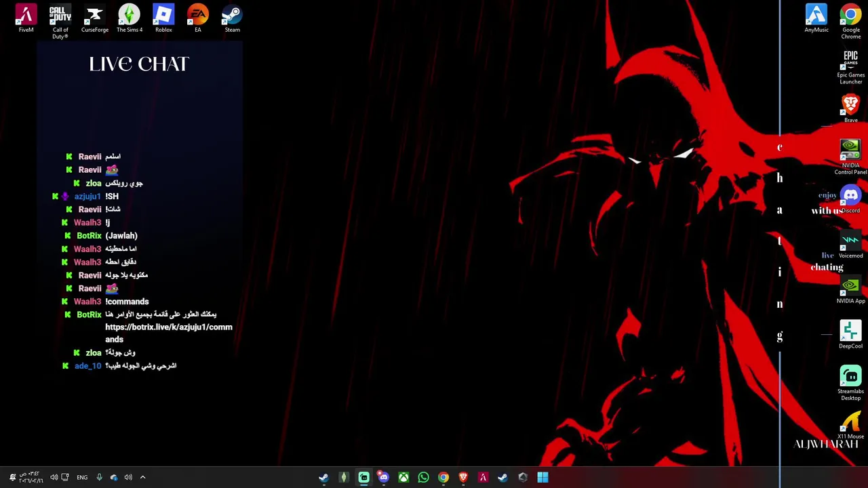Open the Windows Start button
This screenshot has width=868, height=488.
(542, 477)
